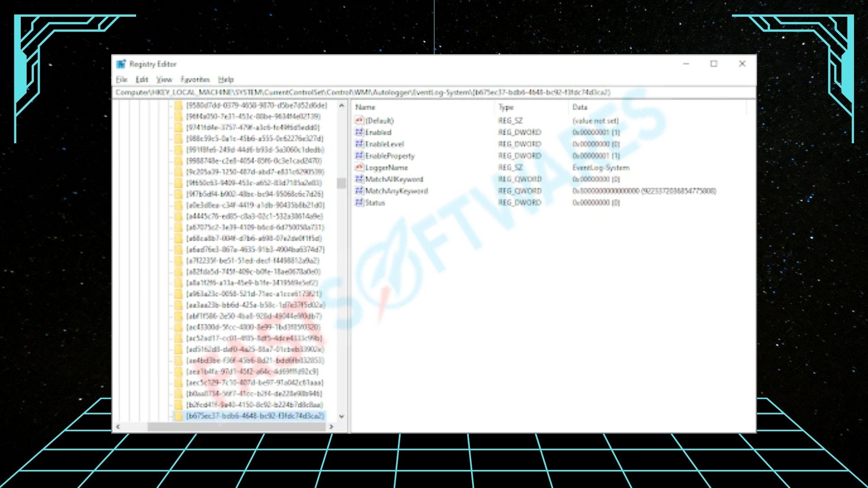Click folder icon of key {9580d7dd-...}

pyautogui.click(x=179, y=105)
